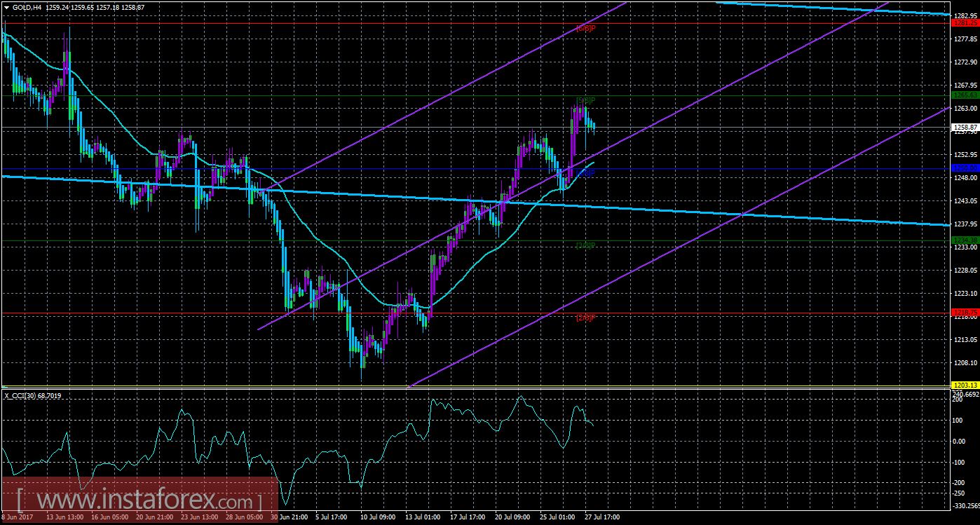
Task: Select the 13 Jul 01:00 time marker
Action: pyautogui.click(x=421, y=517)
